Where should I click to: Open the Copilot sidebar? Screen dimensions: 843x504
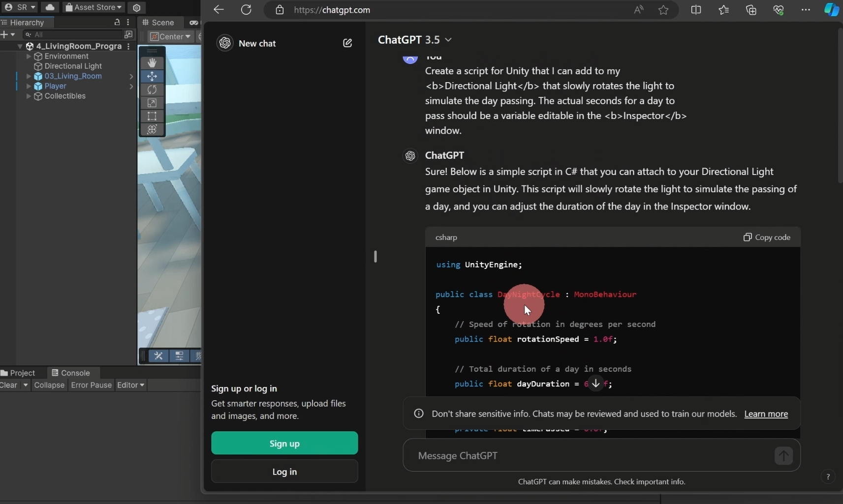tap(832, 10)
